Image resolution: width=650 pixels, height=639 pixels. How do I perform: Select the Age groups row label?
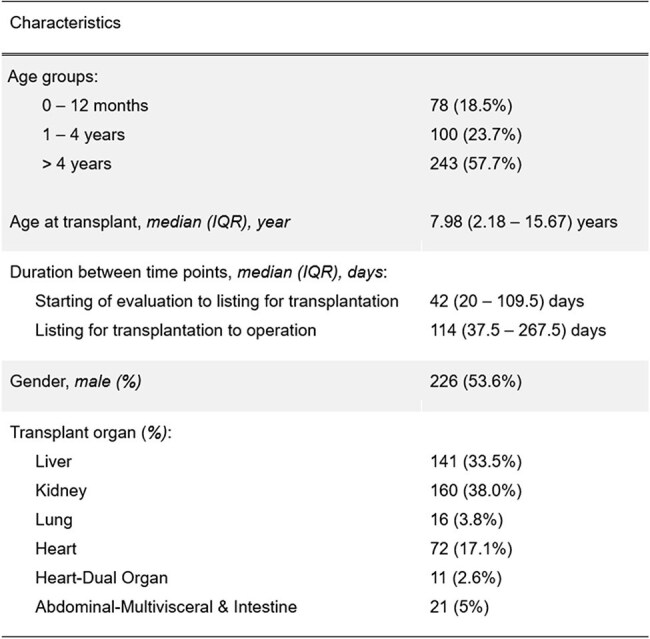coord(53,77)
